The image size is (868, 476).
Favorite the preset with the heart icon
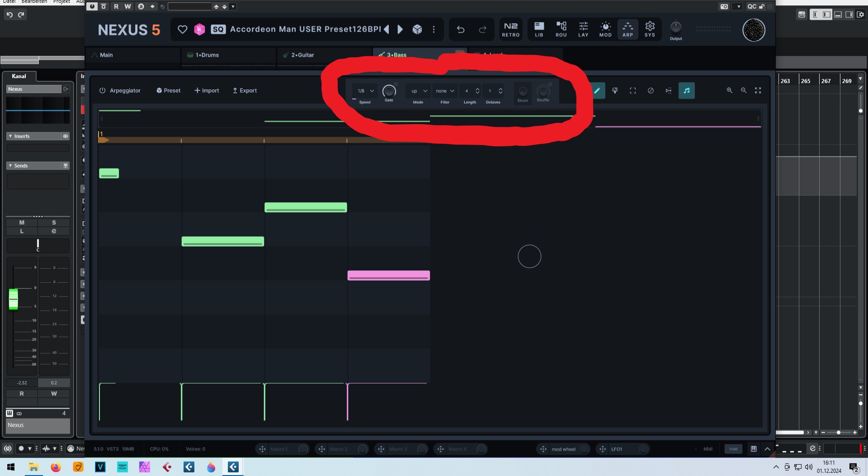point(182,29)
